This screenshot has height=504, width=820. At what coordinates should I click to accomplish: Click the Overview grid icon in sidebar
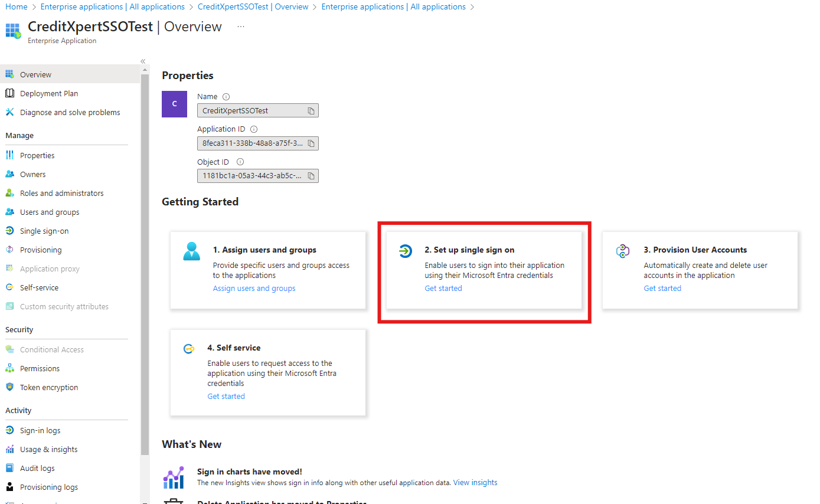point(9,74)
